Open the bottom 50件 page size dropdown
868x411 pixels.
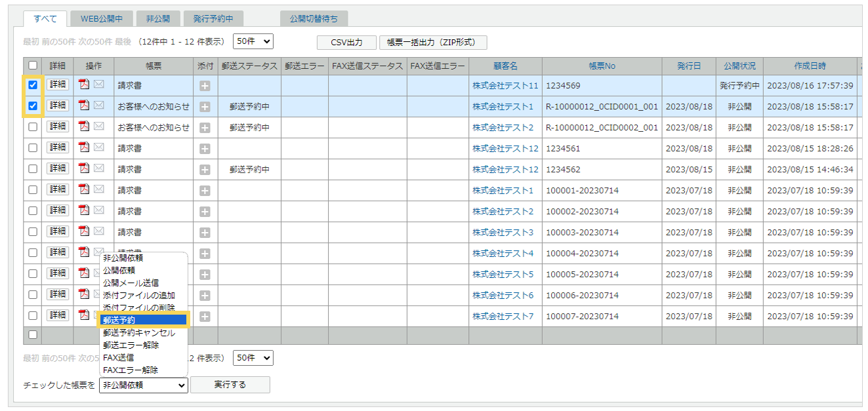pyautogui.click(x=253, y=357)
